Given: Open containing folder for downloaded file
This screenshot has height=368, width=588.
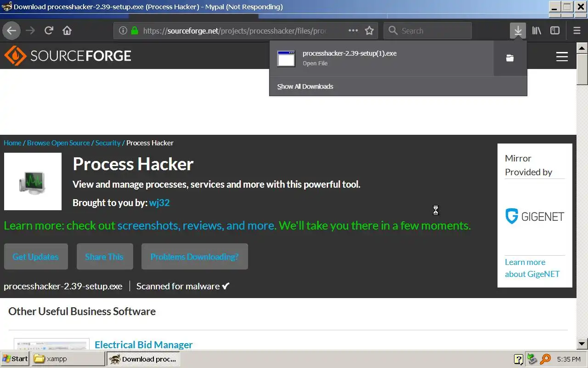Looking at the screenshot, I should click(x=510, y=58).
